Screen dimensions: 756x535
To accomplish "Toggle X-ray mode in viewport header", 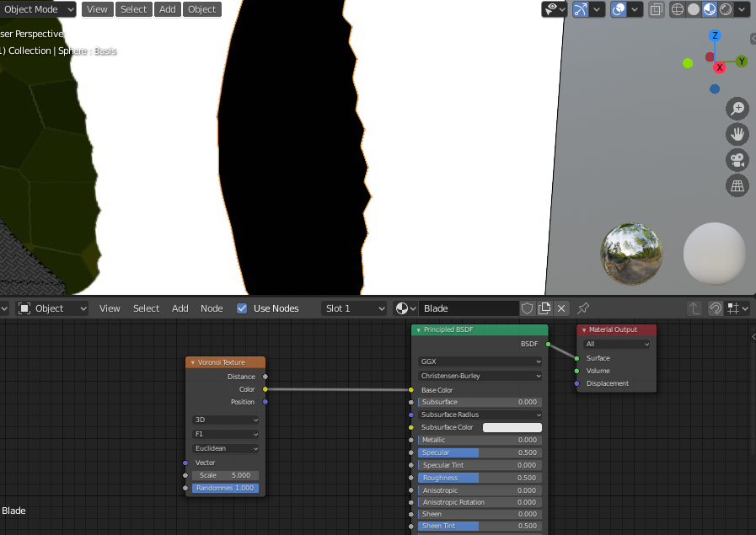I will (x=656, y=9).
